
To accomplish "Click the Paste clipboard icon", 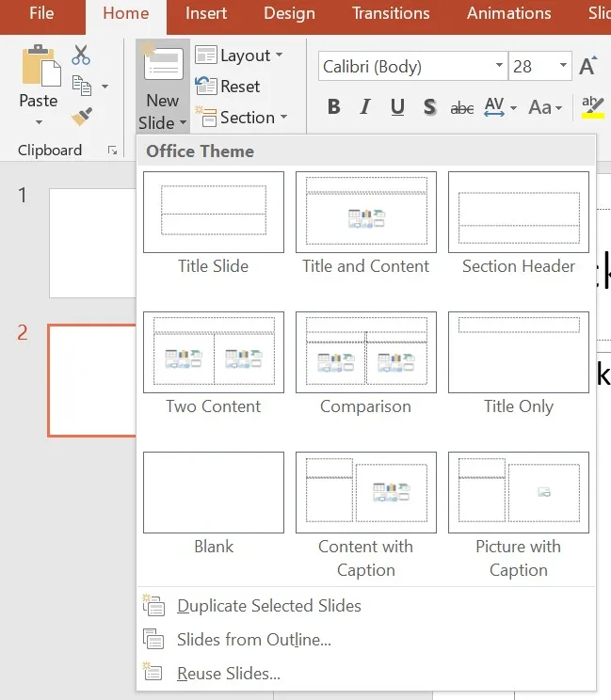I will (x=41, y=65).
